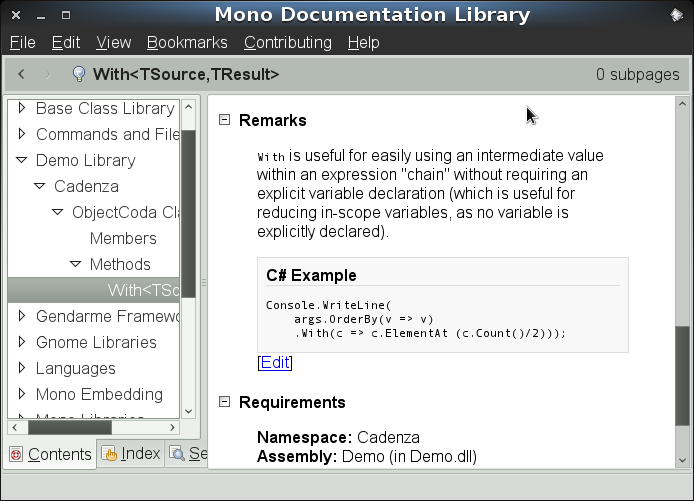Switch to the Index tab
Viewport: 694px width, 501px height.
click(x=130, y=454)
